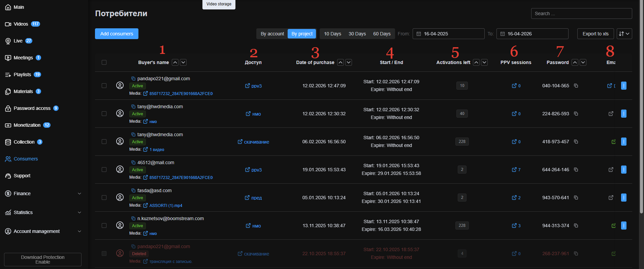The width and height of the screenshot is (644, 269).
Task: Sort Activations left descending
Action: (484, 62)
